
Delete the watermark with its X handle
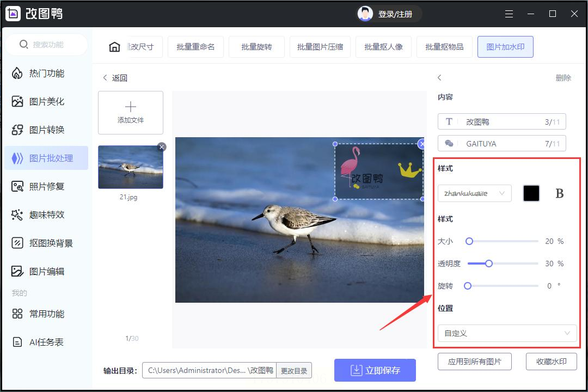click(422, 144)
